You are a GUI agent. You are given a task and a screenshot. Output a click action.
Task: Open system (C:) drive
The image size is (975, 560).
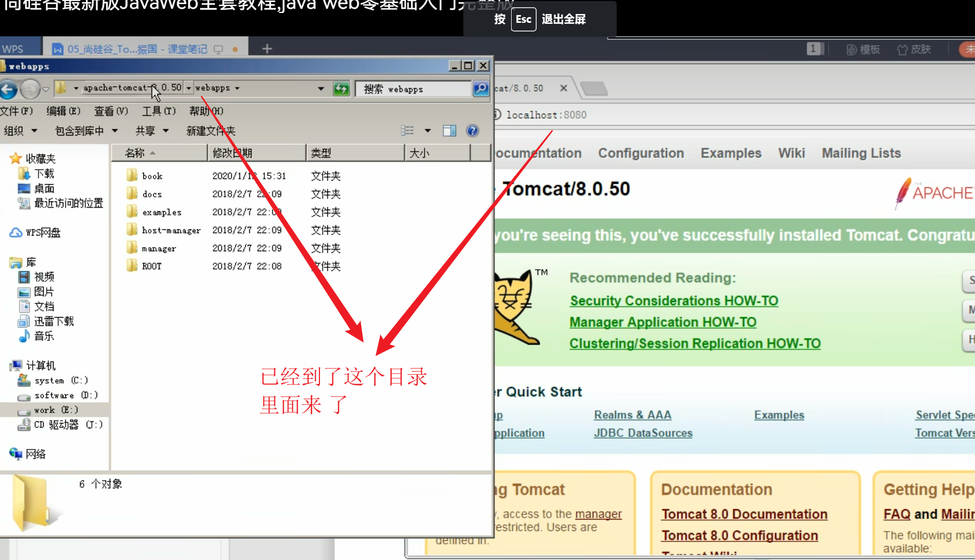53,380
